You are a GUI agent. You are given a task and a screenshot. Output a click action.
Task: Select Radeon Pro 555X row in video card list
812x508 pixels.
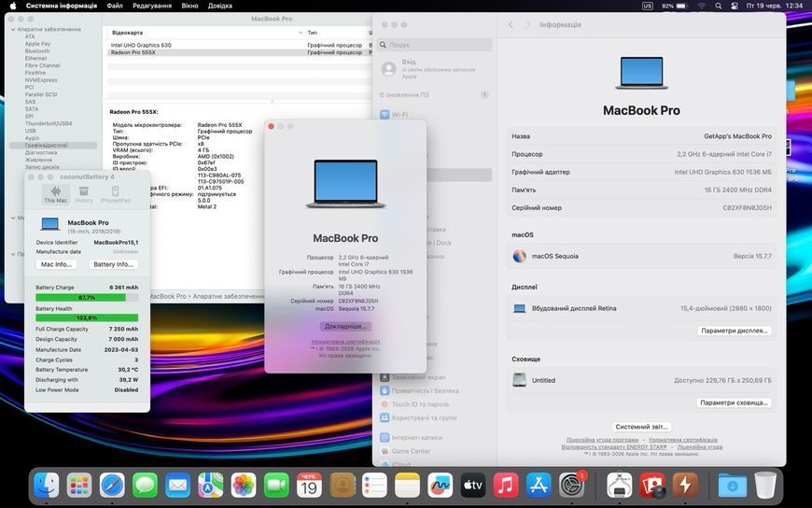tap(239, 52)
